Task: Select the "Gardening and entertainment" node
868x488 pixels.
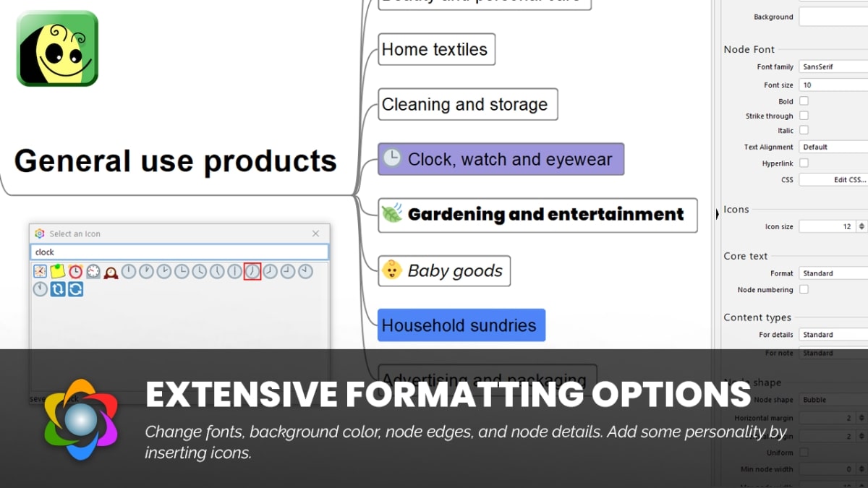Action: 537,215
